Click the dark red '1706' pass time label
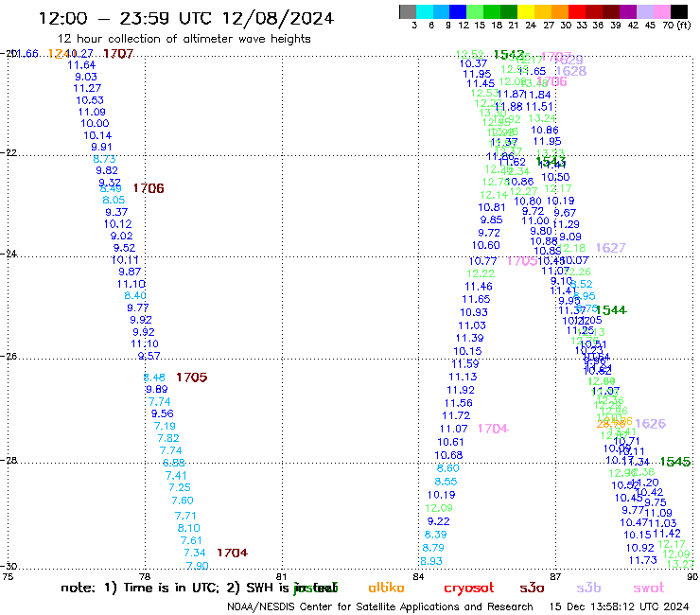Viewport: 700px width, 615px height. [149, 188]
